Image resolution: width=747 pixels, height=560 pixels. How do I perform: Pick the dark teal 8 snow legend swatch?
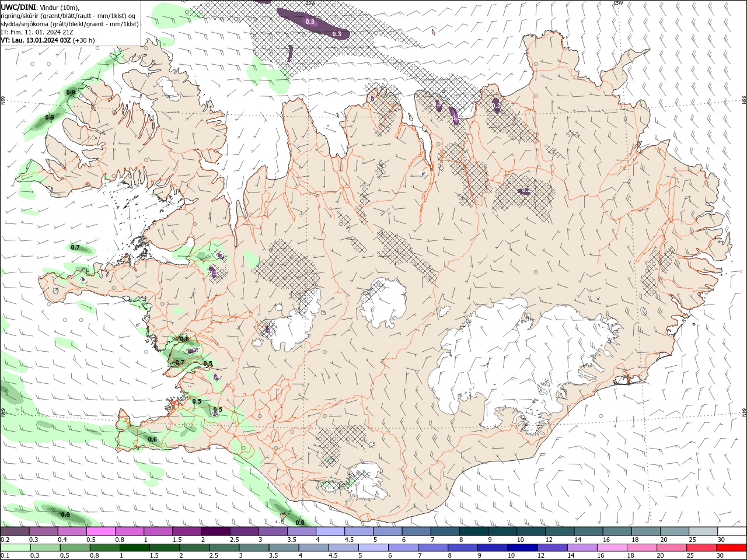474,531
